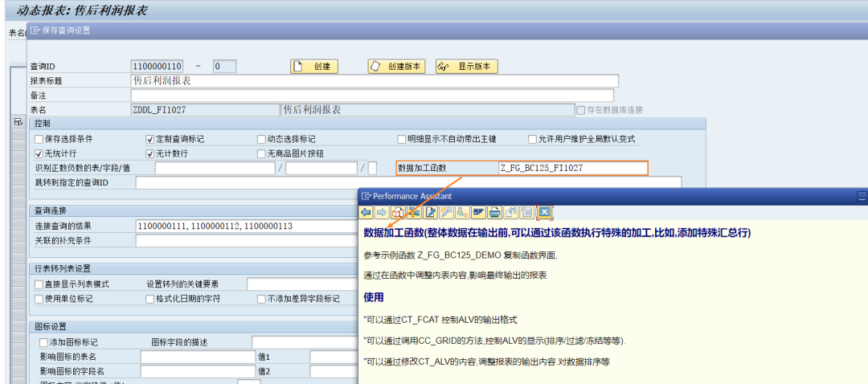Uncheck 定制查询标记 checkbox
This screenshot has width=868, height=384.
[149, 140]
